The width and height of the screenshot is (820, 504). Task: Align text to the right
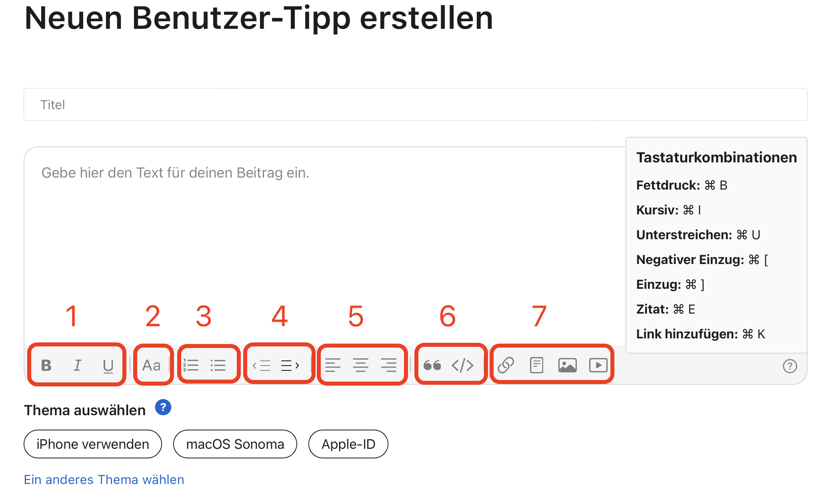388,365
